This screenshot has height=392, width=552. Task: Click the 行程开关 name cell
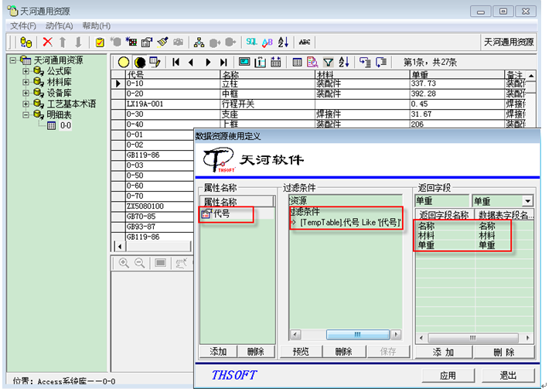click(267, 104)
